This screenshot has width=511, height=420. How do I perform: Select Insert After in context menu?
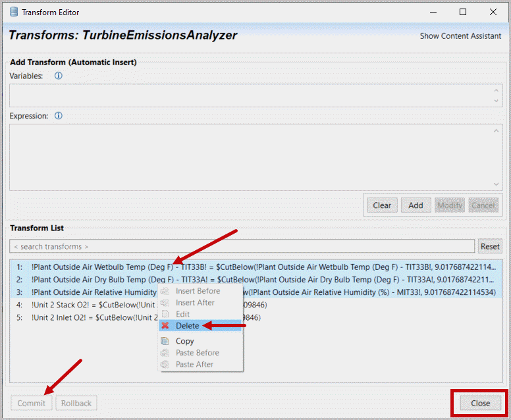coord(195,303)
